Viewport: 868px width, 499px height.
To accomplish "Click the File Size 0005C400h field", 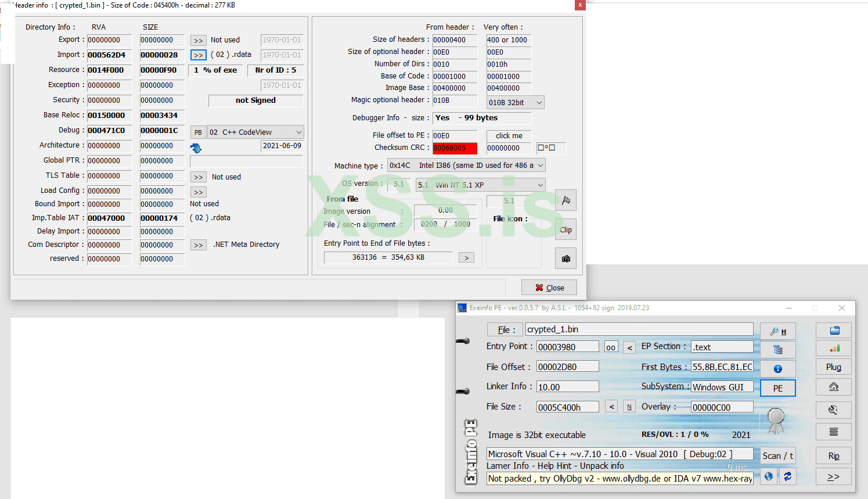I will (567, 407).
